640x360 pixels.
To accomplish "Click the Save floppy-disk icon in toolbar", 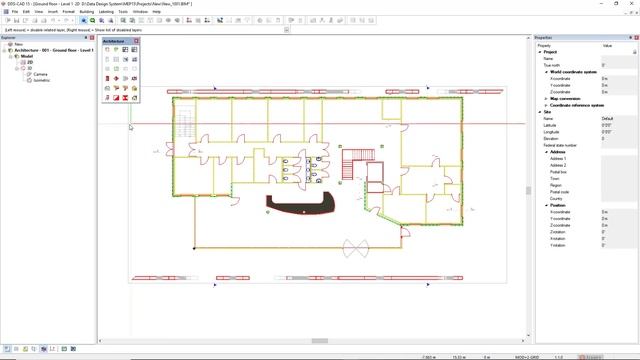I will (x=16, y=20).
